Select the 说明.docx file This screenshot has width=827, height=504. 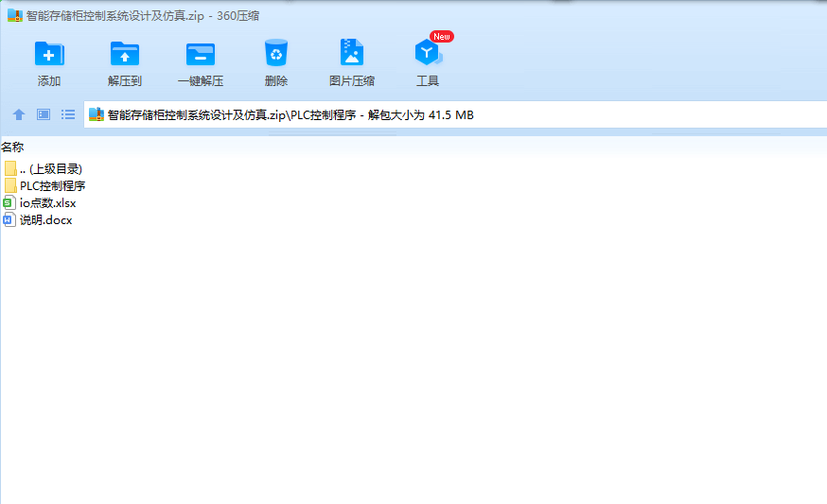pos(38,219)
